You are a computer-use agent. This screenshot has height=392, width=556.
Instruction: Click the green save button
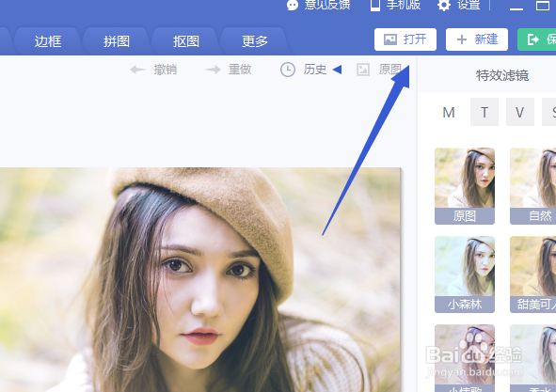coord(537,39)
